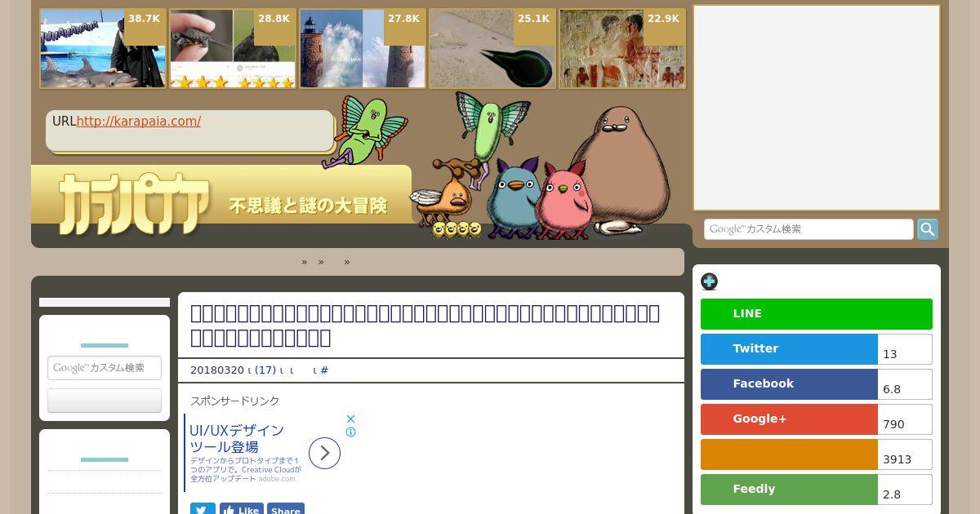Click the Twitter bird share icon below ad
This screenshot has height=514, width=980.
203,509
